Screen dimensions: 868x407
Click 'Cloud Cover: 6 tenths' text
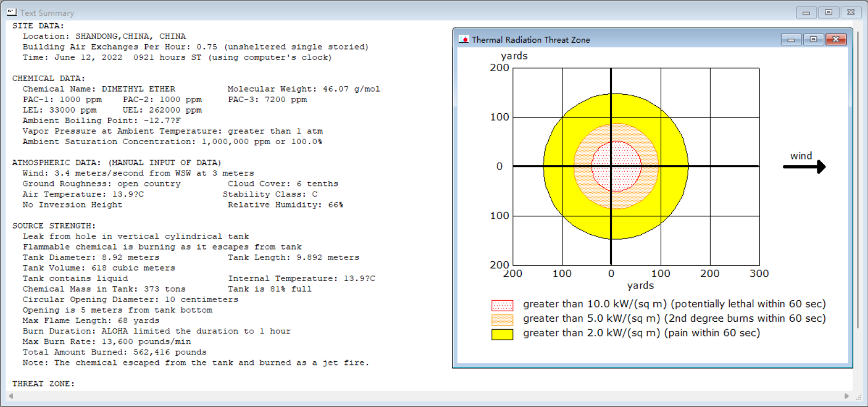pyautogui.click(x=283, y=184)
